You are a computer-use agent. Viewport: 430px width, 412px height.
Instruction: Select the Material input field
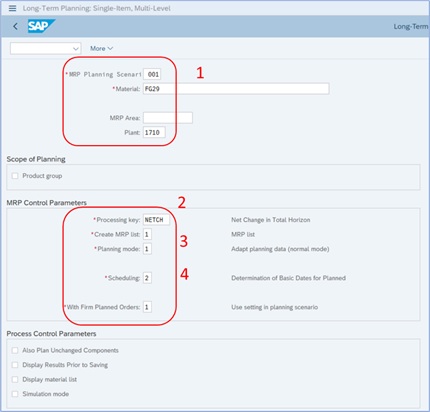pyautogui.click(x=236, y=89)
